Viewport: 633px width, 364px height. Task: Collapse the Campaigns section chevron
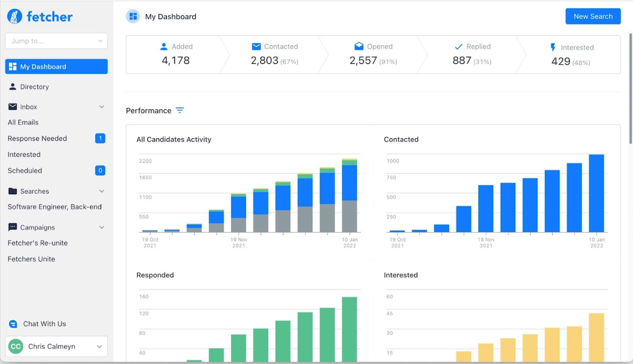click(x=102, y=228)
